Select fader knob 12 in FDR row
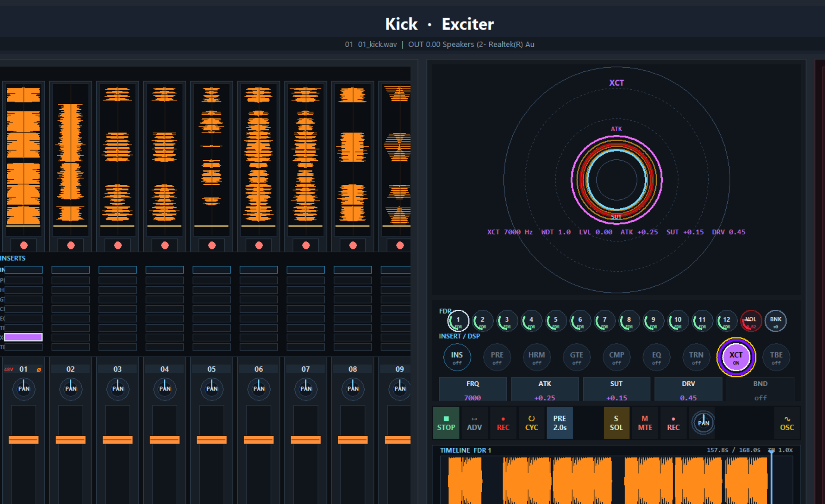 pyautogui.click(x=727, y=321)
